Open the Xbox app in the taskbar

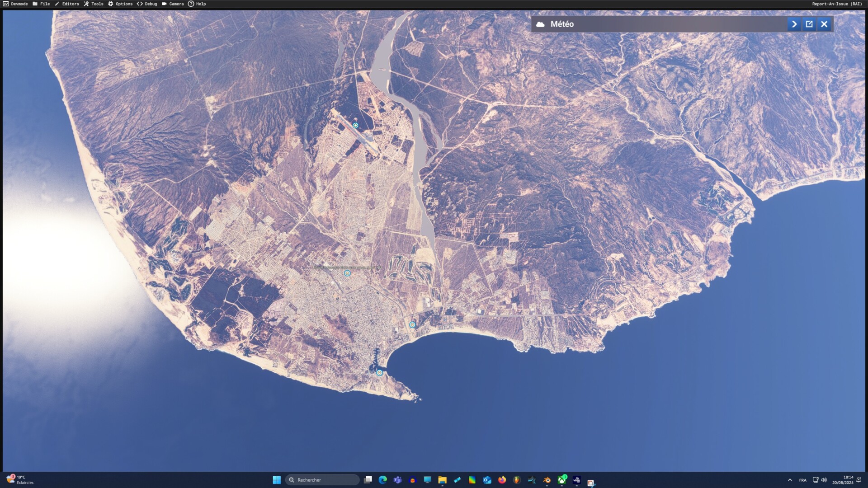[562, 480]
